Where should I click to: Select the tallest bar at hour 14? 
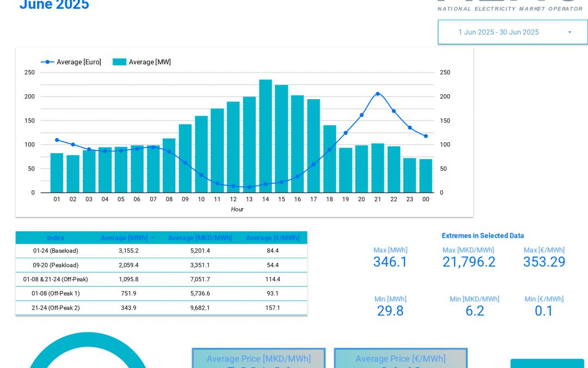click(x=265, y=136)
